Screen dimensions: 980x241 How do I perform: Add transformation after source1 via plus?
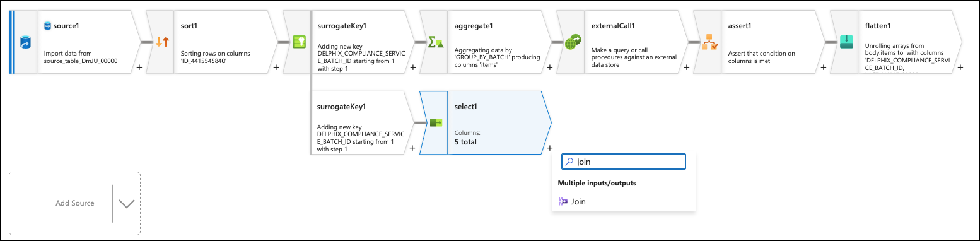tap(139, 67)
